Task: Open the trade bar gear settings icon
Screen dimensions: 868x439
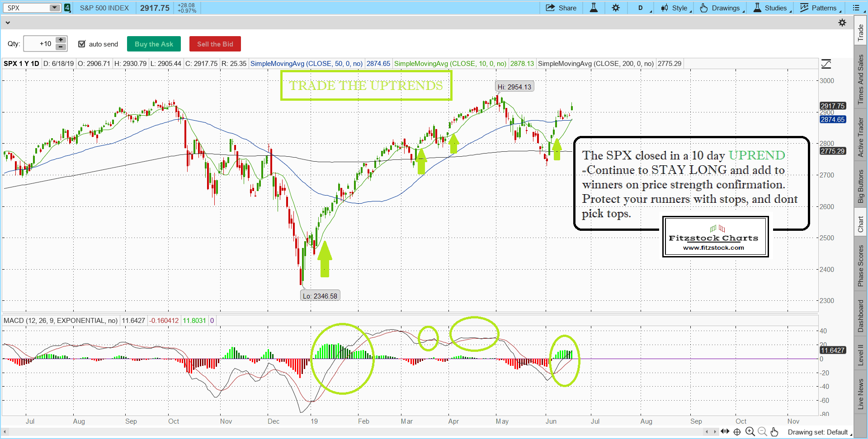Action: point(842,23)
